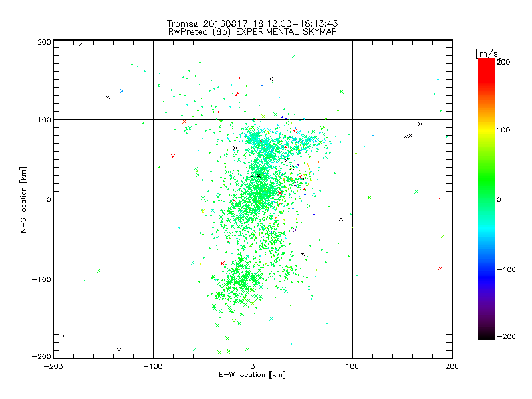The width and height of the screenshot is (532, 399).
Task: Click the E-W axis tick label '-200'
Action: pos(53,366)
